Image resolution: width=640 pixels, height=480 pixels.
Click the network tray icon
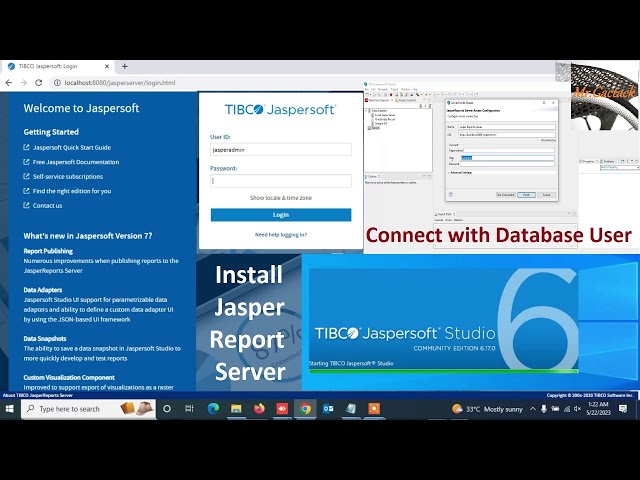pyautogui.click(x=567, y=409)
